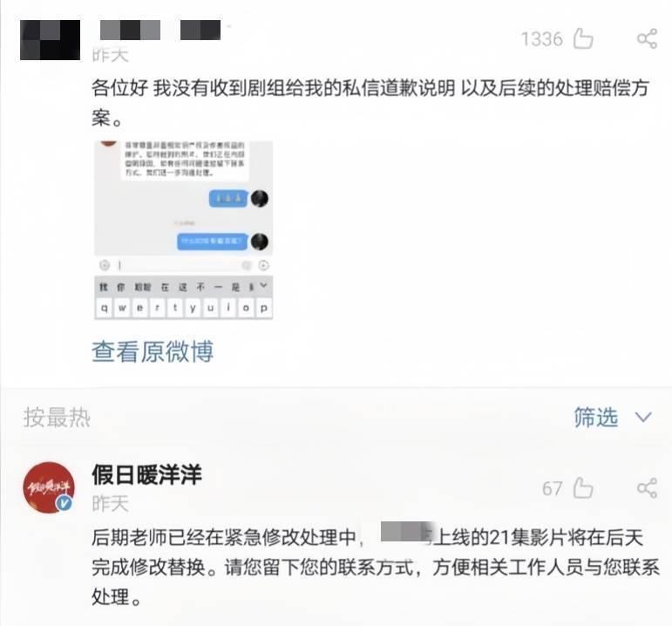The width and height of the screenshot is (672, 626).
Task: Click the 1336 like count
Action: click(542, 39)
